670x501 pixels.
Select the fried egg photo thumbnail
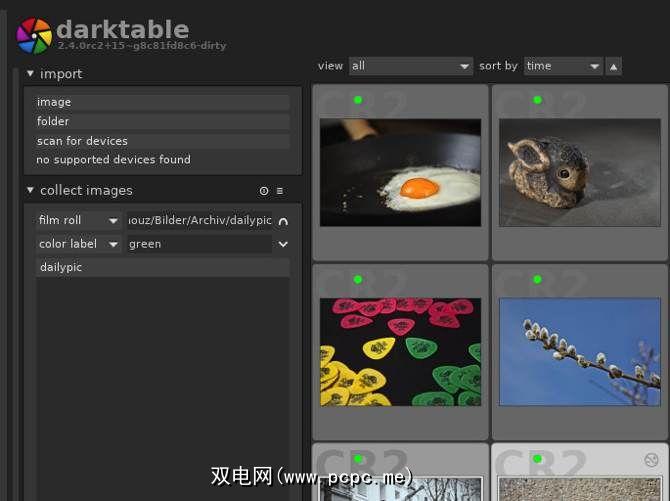(400, 172)
